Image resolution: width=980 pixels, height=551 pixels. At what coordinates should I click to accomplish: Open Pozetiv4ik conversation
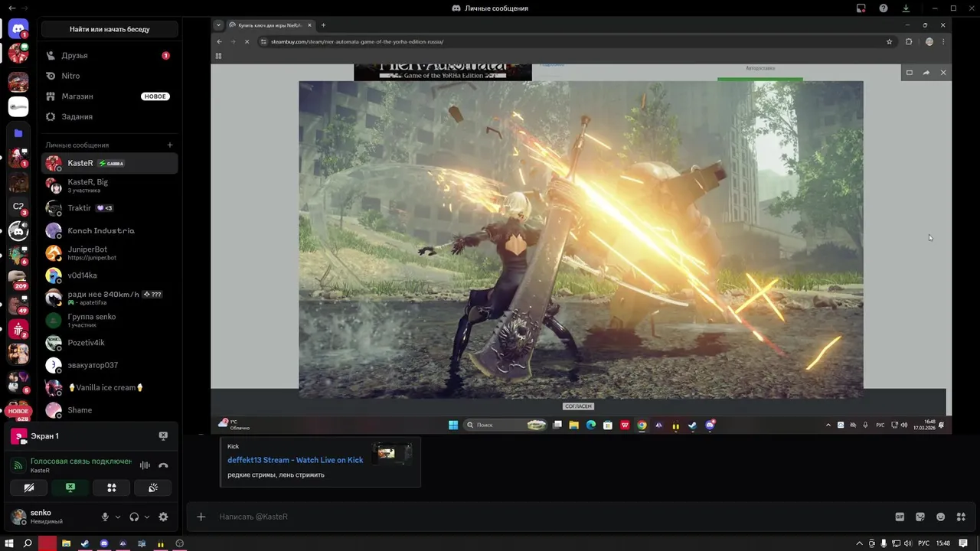coord(109,343)
